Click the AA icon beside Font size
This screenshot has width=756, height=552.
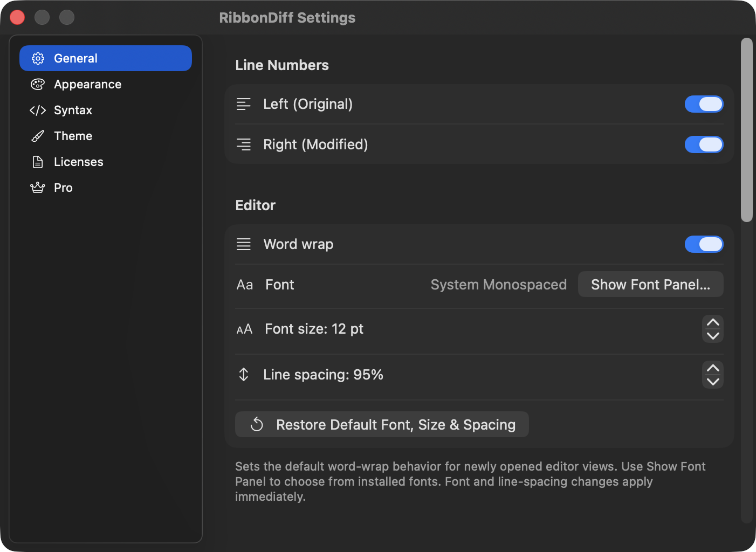point(245,329)
